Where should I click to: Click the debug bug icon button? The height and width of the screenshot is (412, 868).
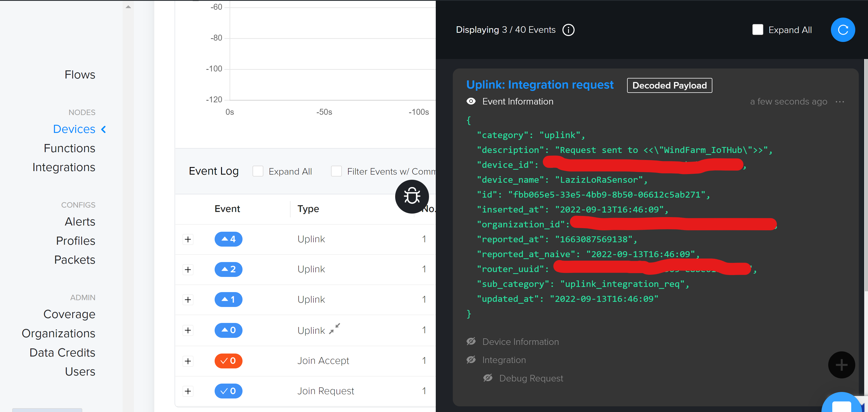coord(411,196)
